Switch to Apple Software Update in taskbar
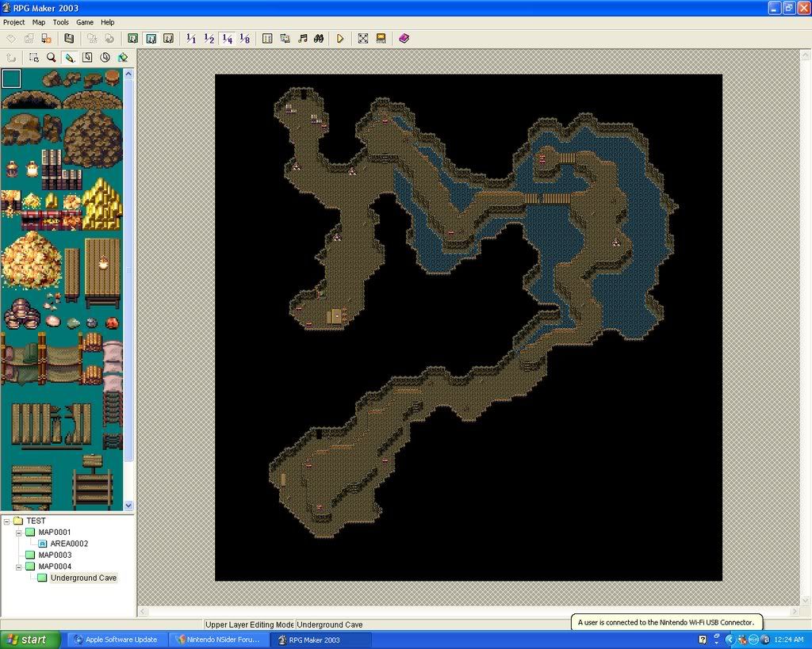 point(115,639)
